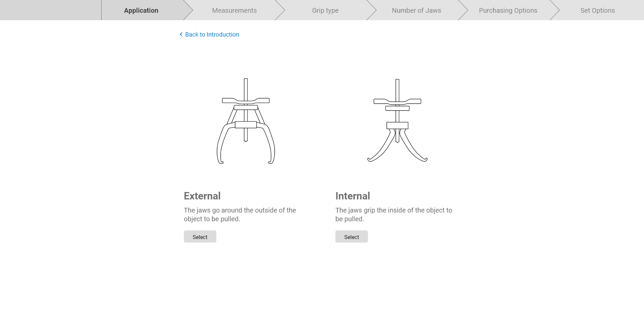Follow the Back to Introduction link
The width and height of the screenshot is (644, 326).
pyautogui.click(x=212, y=35)
